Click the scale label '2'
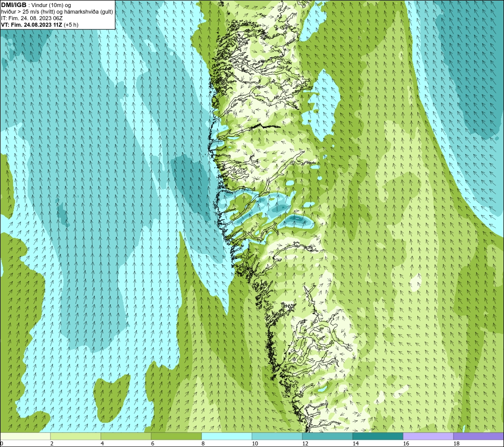 pos(52,444)
